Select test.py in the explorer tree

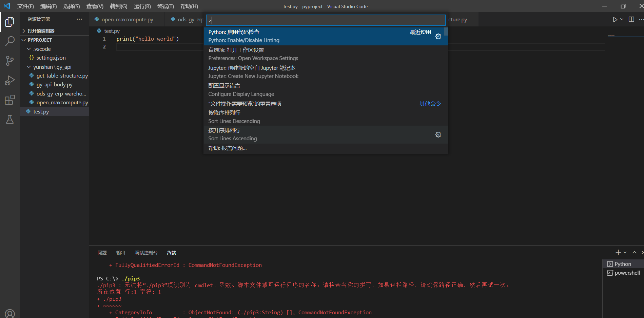pos(54,111)
